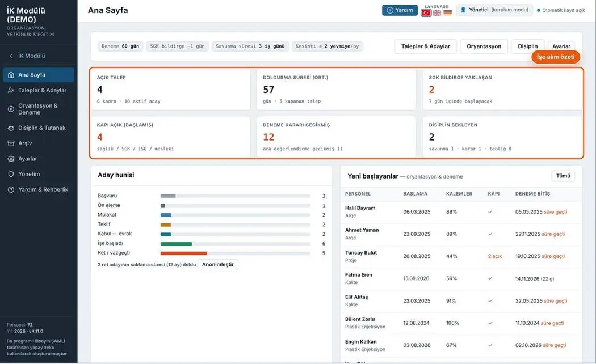Viewport: 596px width, 364px height.
Task: Click the Deneme 60 gün chip
Action: (120, 46)
